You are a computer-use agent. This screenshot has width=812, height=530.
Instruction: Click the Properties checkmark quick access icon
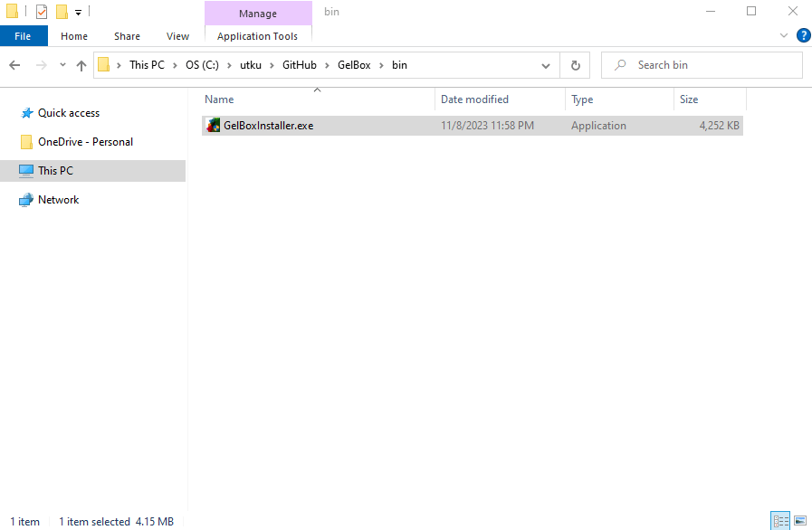click(42, 12)
